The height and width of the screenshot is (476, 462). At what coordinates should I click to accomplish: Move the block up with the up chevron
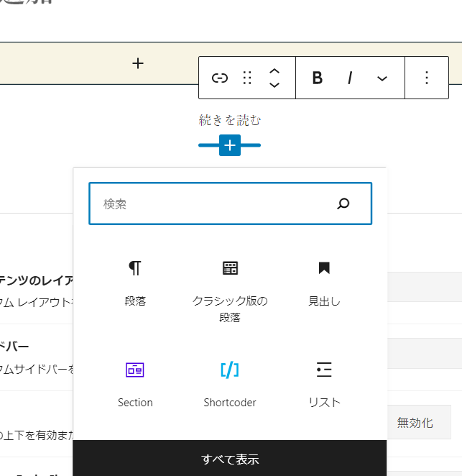pos(274,71)
